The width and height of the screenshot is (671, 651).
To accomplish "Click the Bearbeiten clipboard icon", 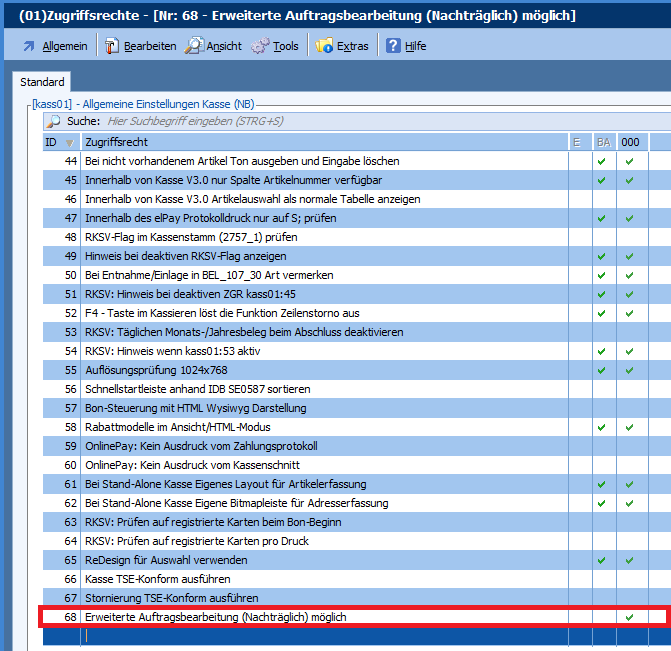I will point(112,46).
